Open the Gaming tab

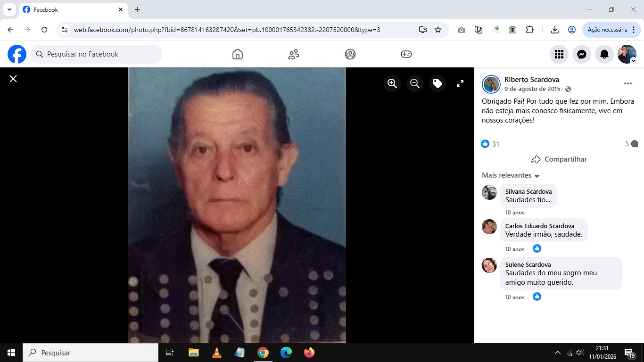(406, 54)
